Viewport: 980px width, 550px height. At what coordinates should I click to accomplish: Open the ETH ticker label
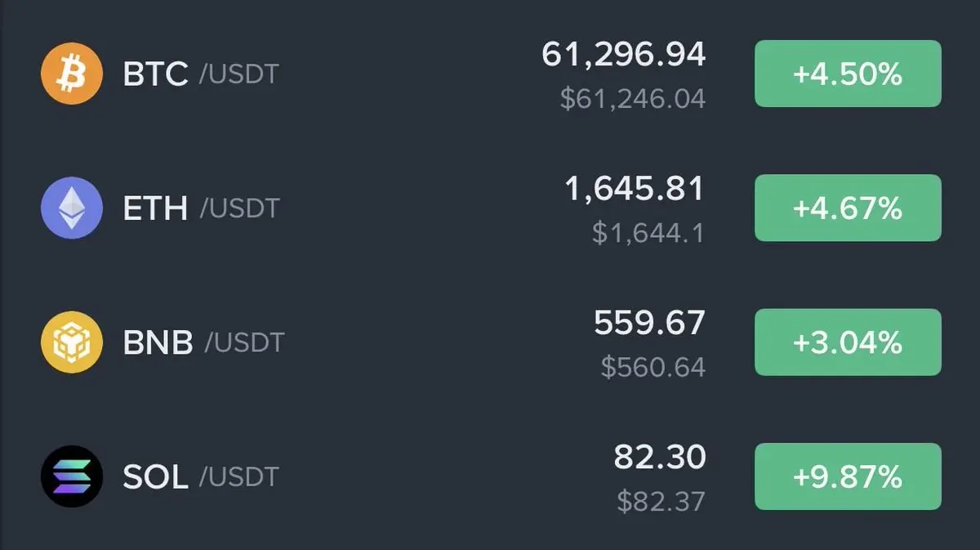click(x=156, y=208)
